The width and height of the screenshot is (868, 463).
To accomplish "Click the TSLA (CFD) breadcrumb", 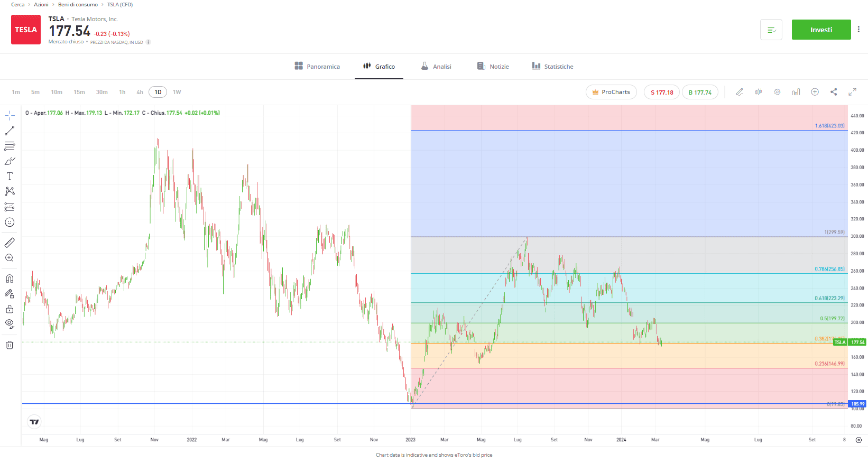I will coord(120,5).
